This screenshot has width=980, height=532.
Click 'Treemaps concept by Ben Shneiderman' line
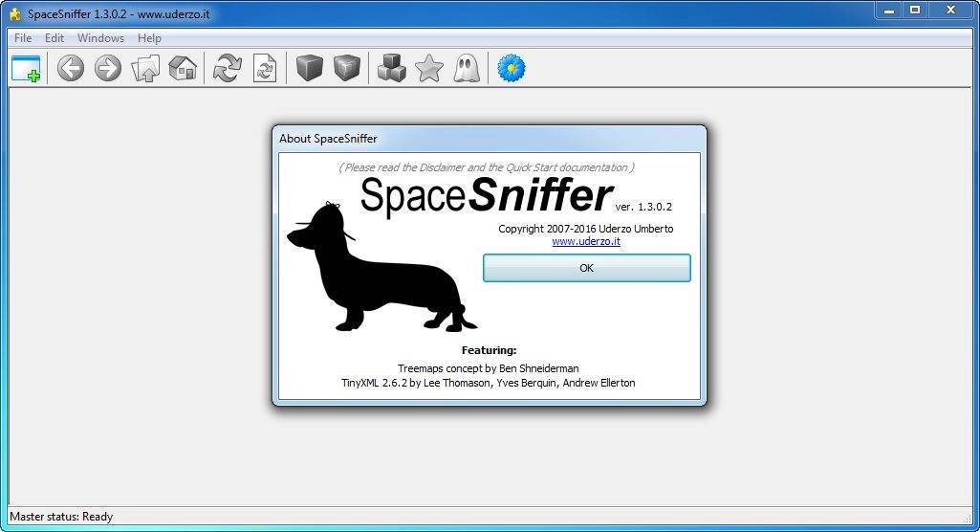click(x=489, y=368)
